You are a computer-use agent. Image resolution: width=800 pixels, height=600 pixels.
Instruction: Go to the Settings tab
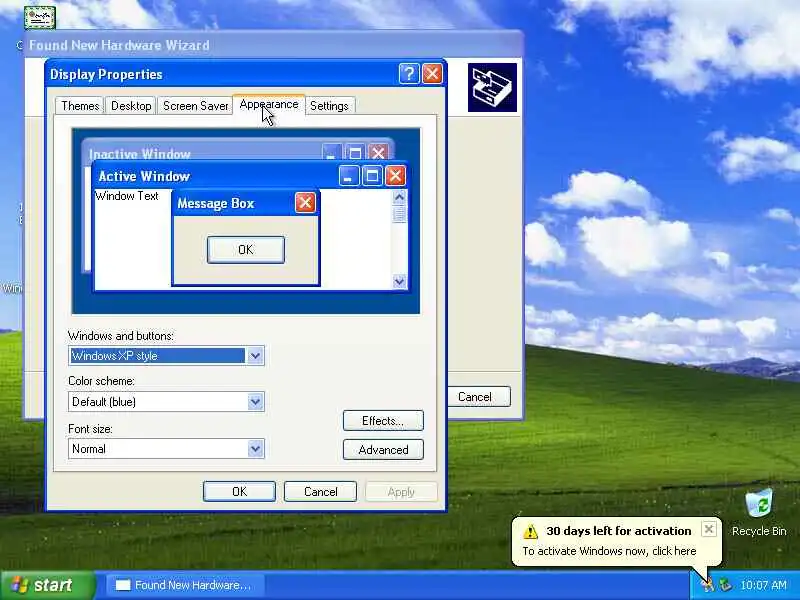329,106
